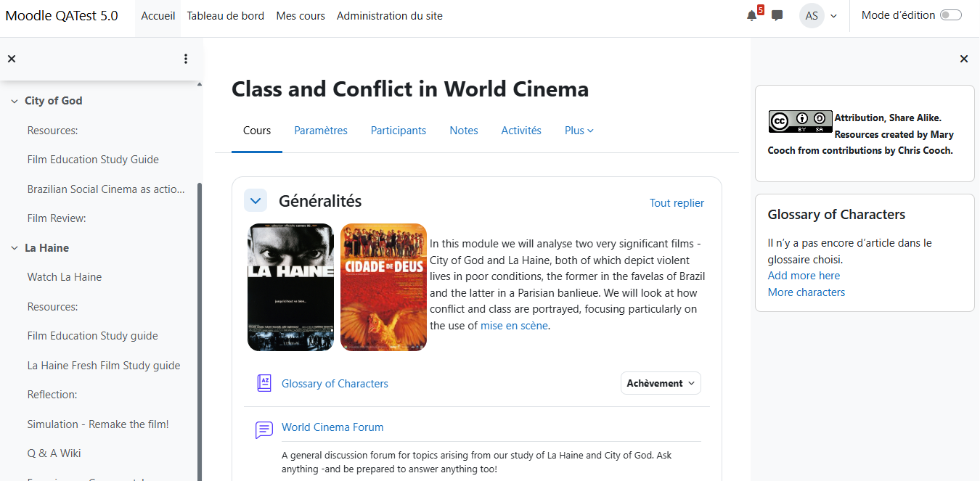Click the Glossary of Characters block heading

[x=836, y=215]
